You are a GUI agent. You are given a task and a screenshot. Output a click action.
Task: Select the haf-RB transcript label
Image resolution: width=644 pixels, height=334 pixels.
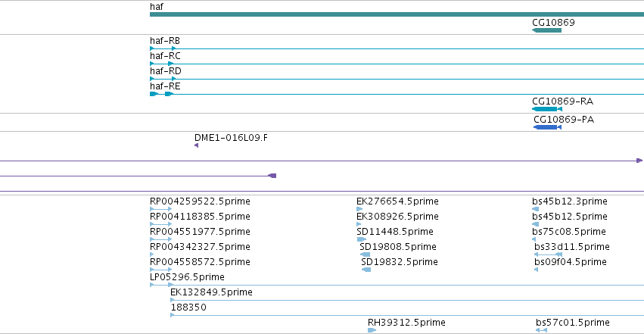click(165, 41)
